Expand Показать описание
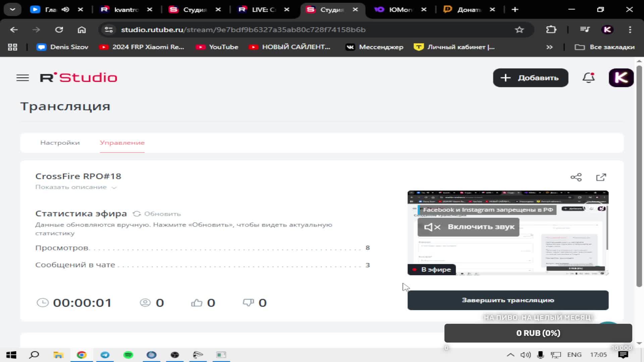 [75, 187]
